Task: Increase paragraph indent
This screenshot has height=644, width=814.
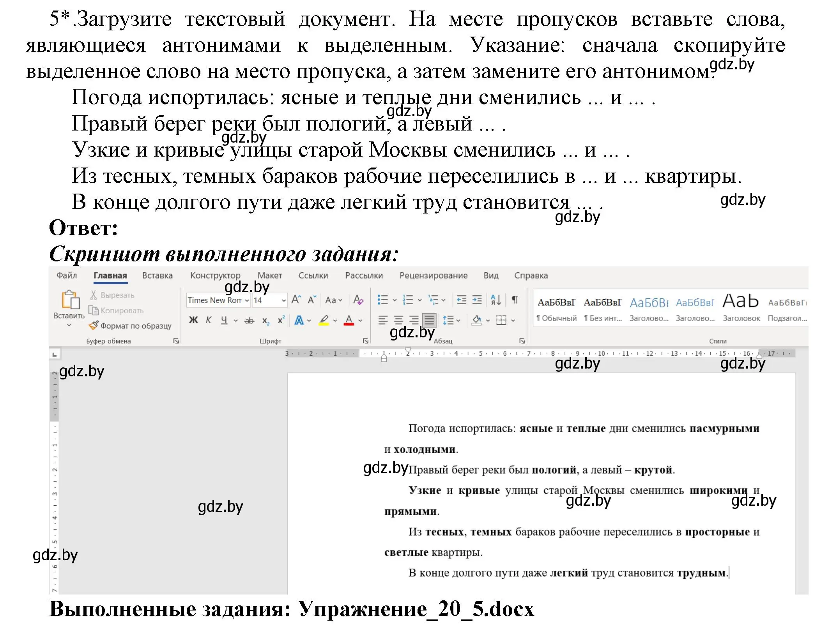Action: pyautogui.click(x=477, y=300)
